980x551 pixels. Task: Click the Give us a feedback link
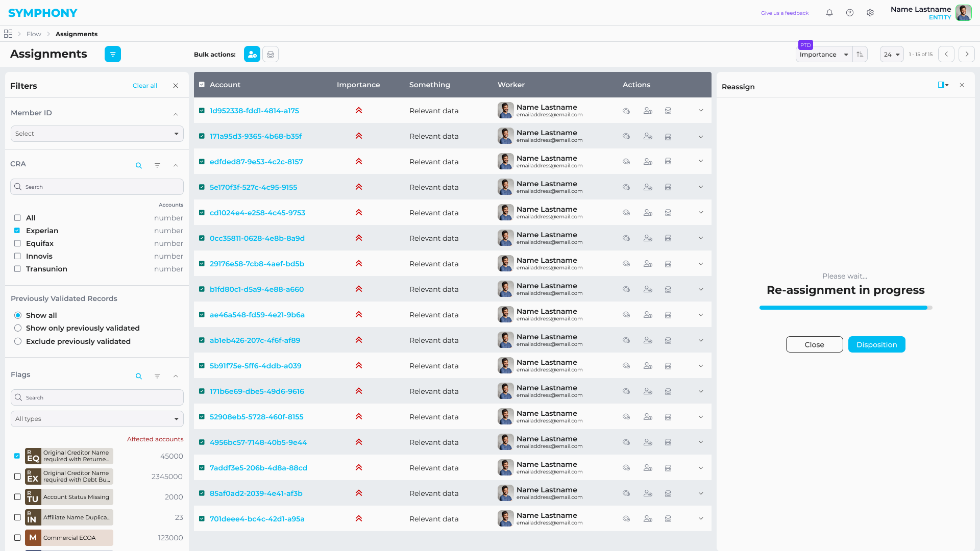pyautogui.click(x=785, y=13)
